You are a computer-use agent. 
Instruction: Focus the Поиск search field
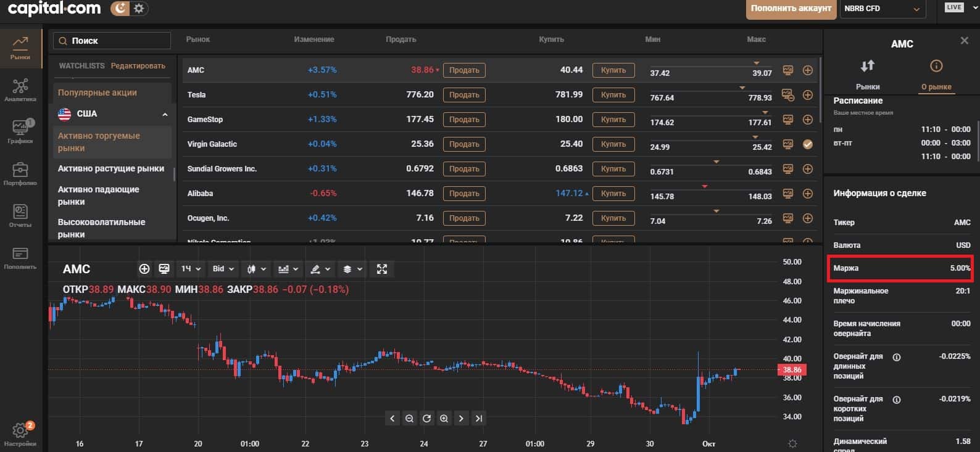click(x=112, y=41)
